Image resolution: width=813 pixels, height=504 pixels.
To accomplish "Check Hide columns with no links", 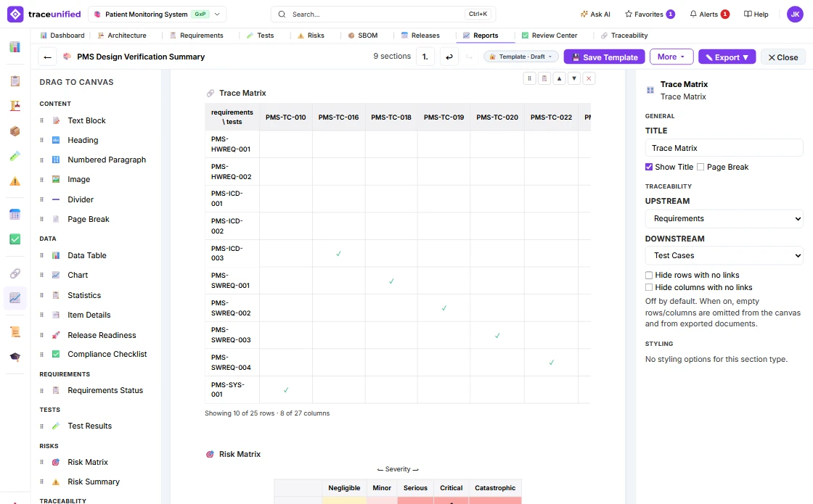I will [649, 287].
